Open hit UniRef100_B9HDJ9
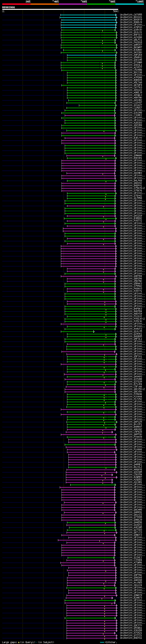 coord(131,22)
